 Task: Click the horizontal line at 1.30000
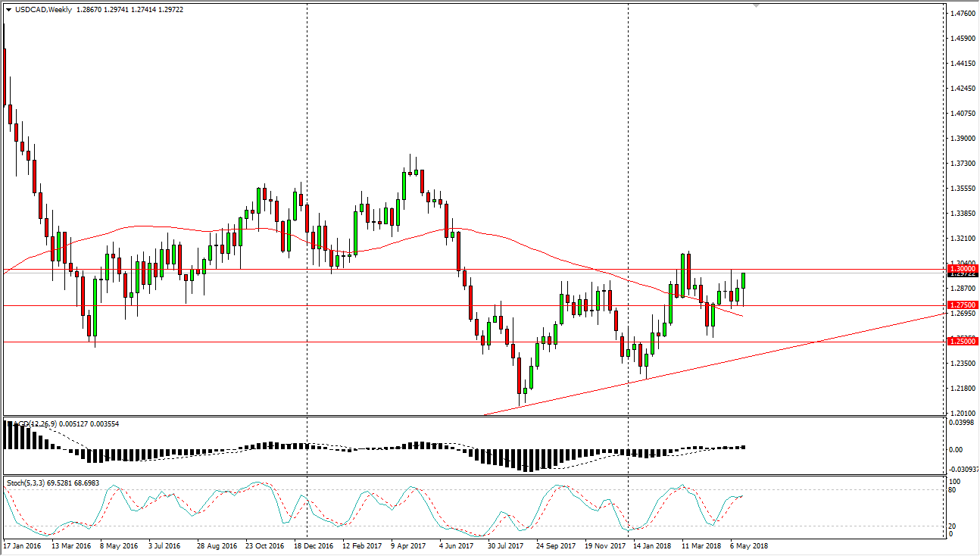coord(454,270)
